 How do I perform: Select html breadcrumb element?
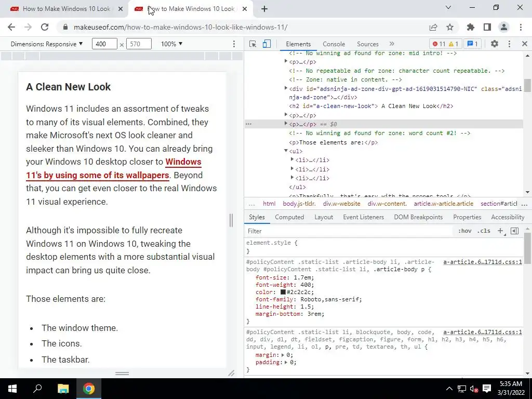click(x=269, y=204)
